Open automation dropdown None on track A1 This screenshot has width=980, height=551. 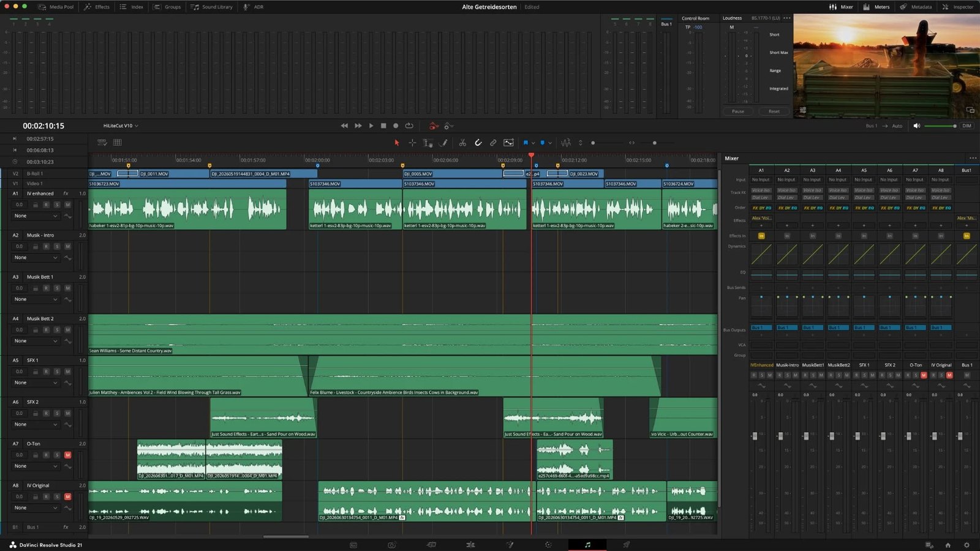click(36, 216)
